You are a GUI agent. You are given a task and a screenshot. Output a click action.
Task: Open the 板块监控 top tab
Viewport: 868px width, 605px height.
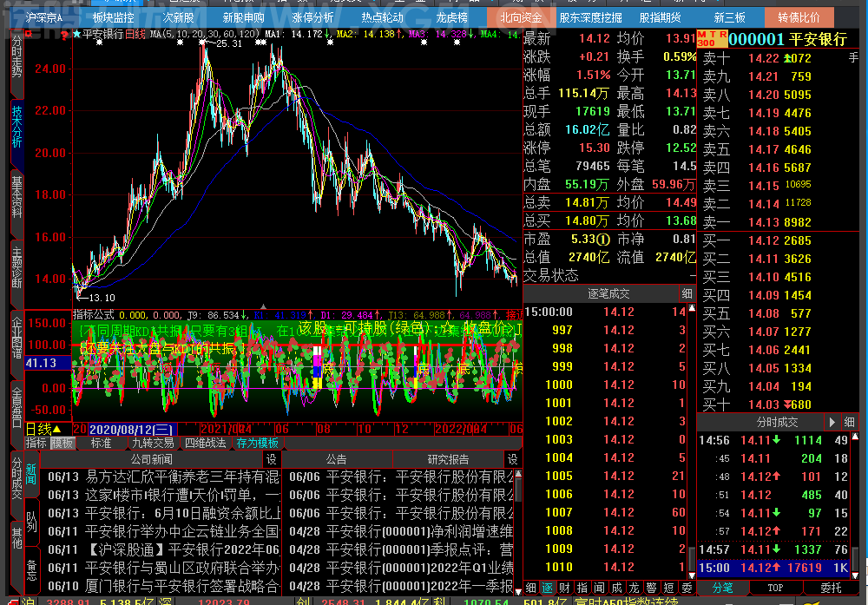(114, 17)
